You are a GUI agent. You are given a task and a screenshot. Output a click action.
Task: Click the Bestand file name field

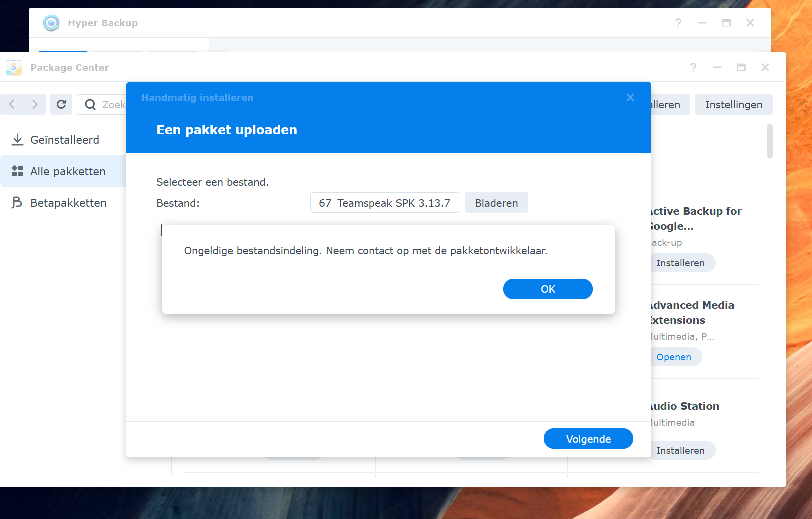point(385,203)
